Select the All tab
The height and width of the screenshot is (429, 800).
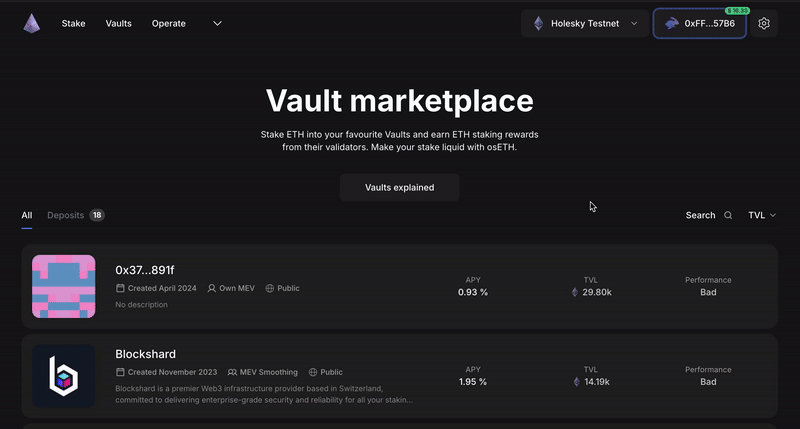pos(27,215)
